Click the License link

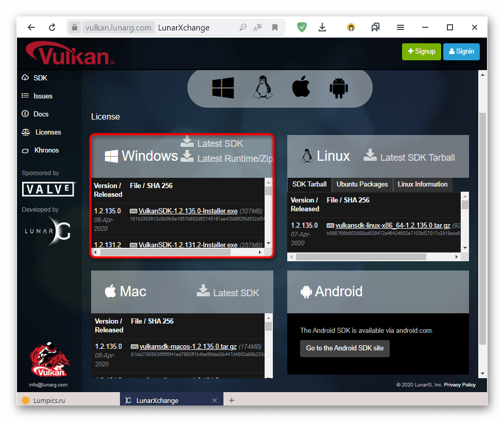pos(106,116)
